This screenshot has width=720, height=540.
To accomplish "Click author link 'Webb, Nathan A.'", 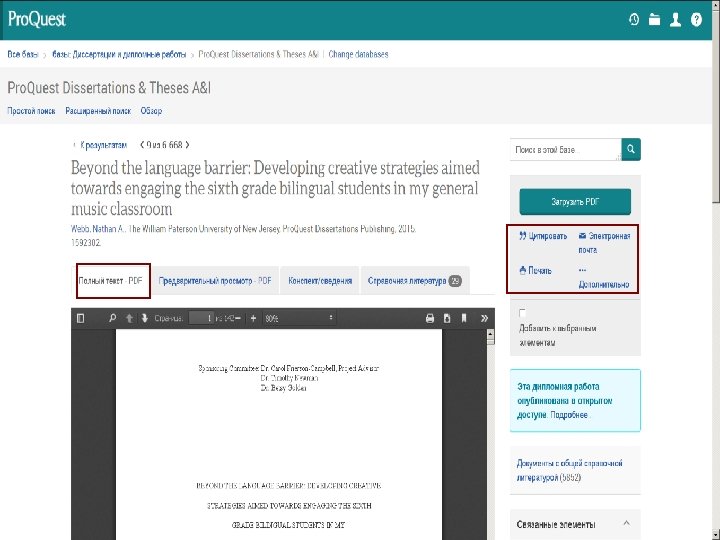I will pyautogui.click(x=98, y=229).
